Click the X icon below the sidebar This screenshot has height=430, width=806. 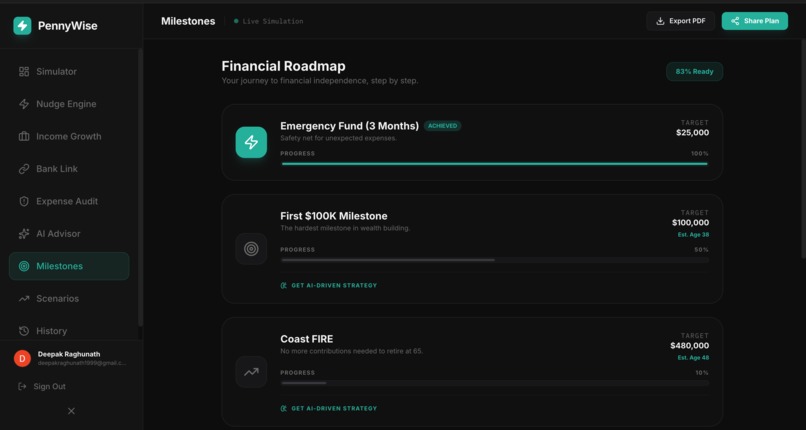71,411
